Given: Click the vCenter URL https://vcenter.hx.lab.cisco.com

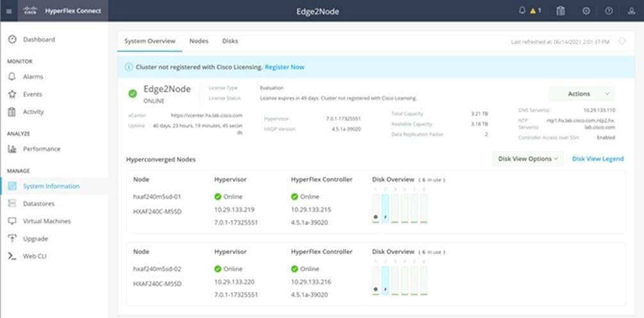Looking at the screenshot, I should point(207,115).
